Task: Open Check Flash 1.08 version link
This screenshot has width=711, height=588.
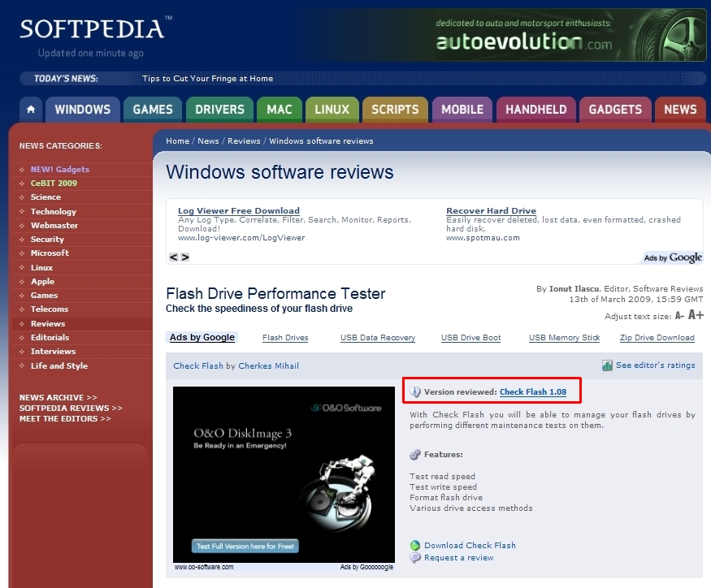Action: 533,392
